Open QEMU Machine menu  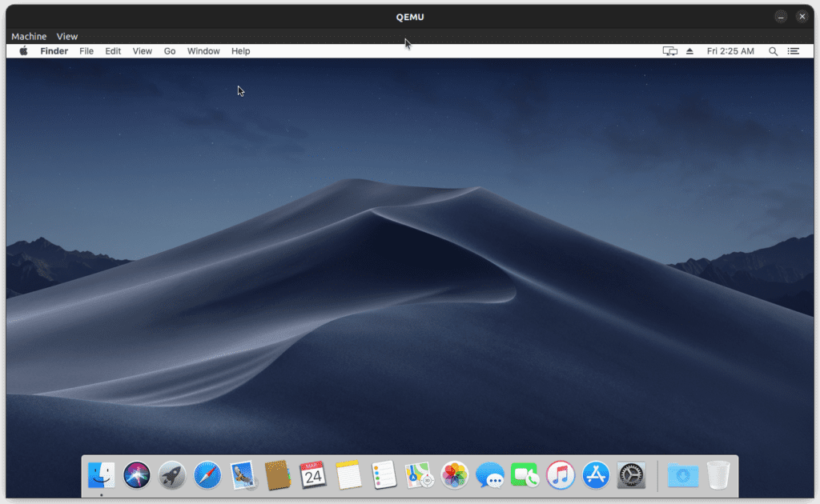tap(29, 36)
